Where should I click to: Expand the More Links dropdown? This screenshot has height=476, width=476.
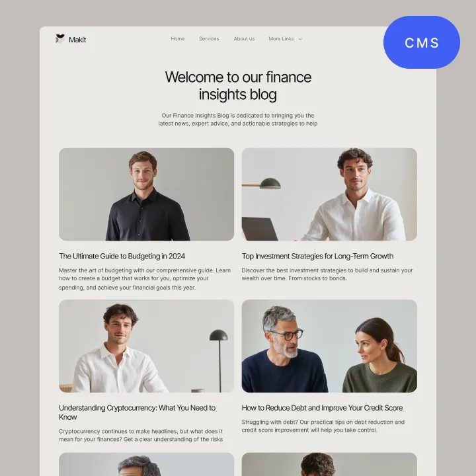coord(285,38)
